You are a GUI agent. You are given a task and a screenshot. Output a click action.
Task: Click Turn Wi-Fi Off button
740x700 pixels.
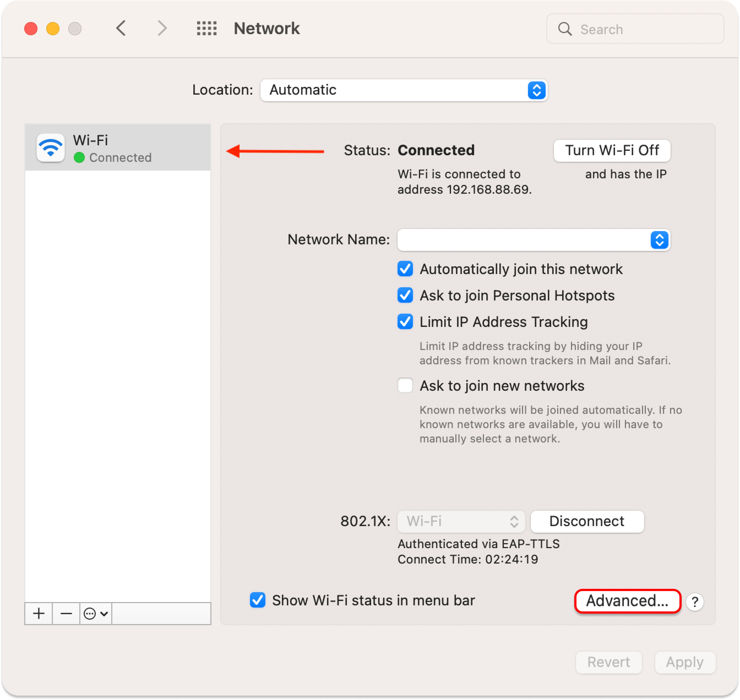click(x=612, y=150)
